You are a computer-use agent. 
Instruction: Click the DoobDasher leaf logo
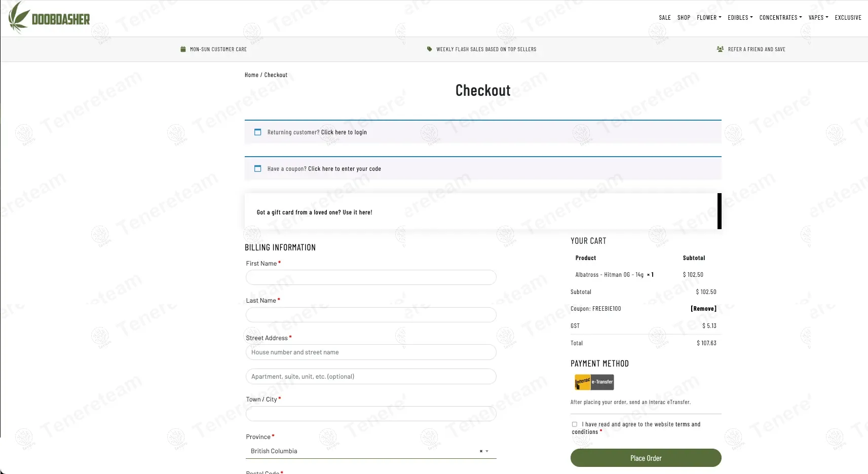(49, 18)
